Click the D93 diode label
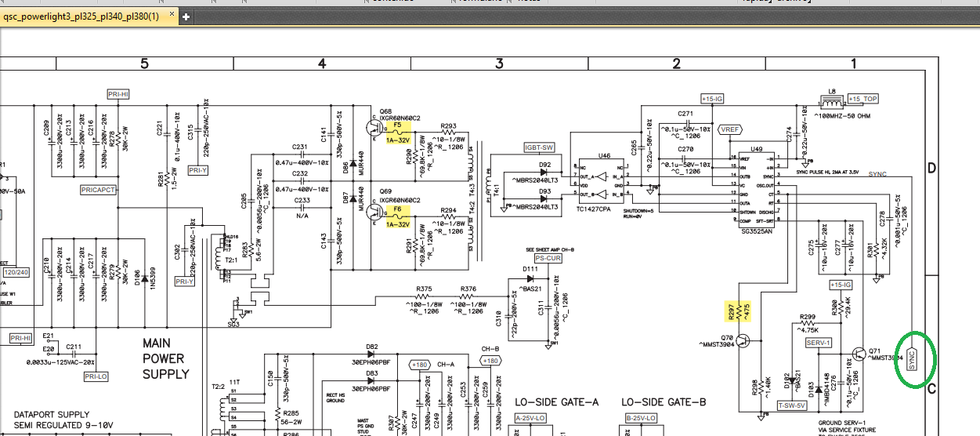The width and height of the screenshot is (980, 436). pyautogui.click(x=545, y=191)
